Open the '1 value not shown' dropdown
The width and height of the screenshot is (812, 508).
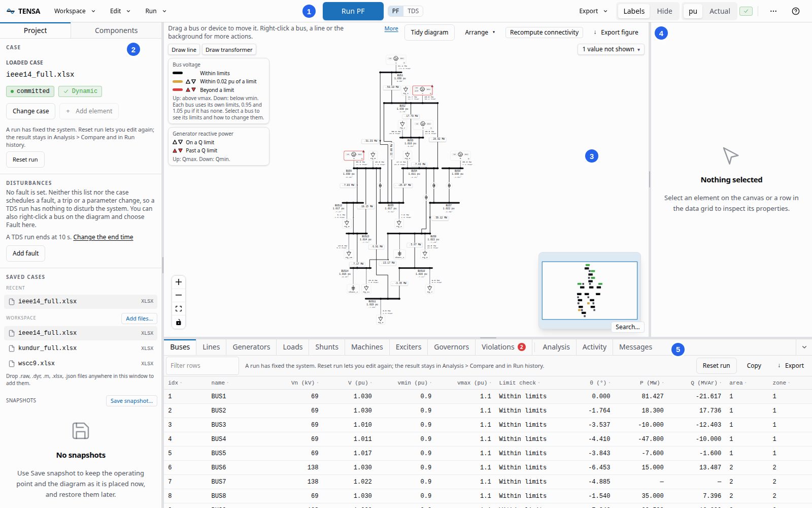point(611,49)
